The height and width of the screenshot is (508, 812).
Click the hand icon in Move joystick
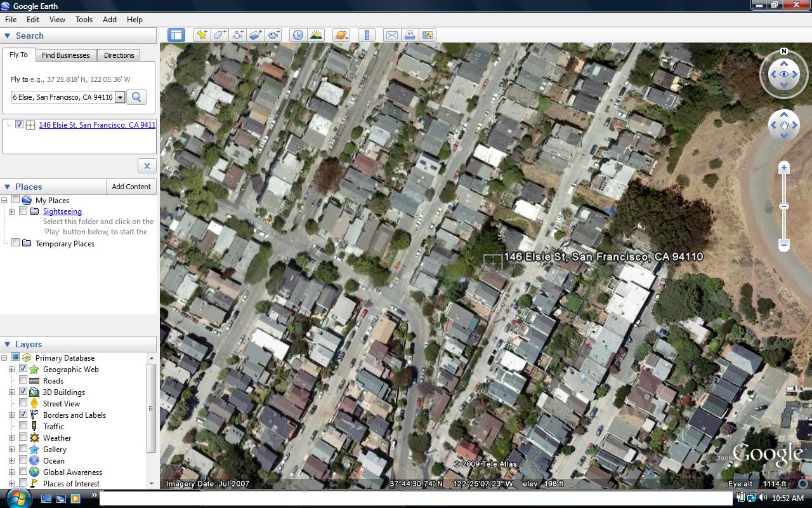pos(784,126)
